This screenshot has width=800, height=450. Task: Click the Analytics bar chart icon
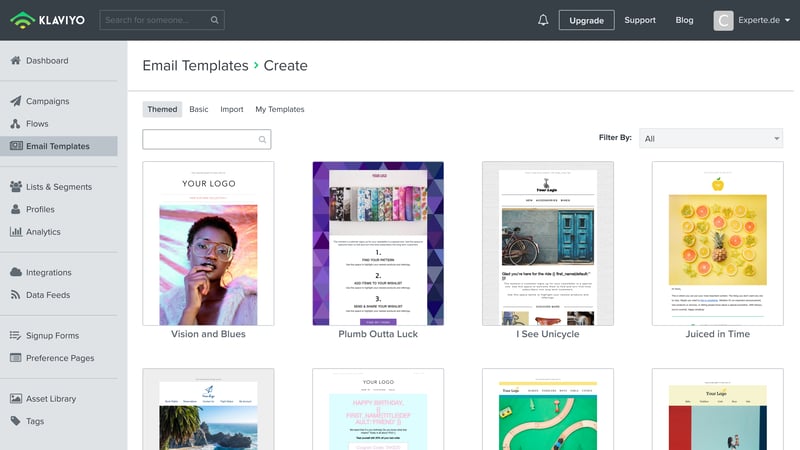16,232
